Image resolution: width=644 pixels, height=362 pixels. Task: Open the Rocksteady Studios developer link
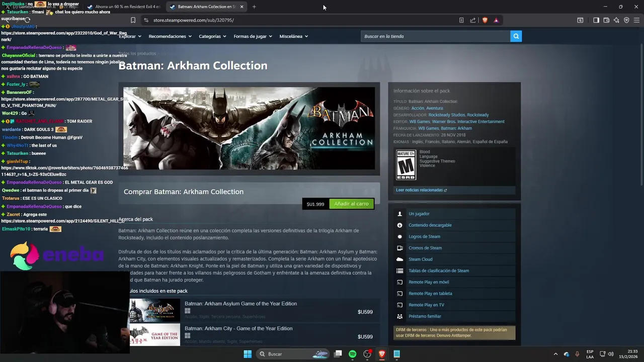[x=447, y=115]
